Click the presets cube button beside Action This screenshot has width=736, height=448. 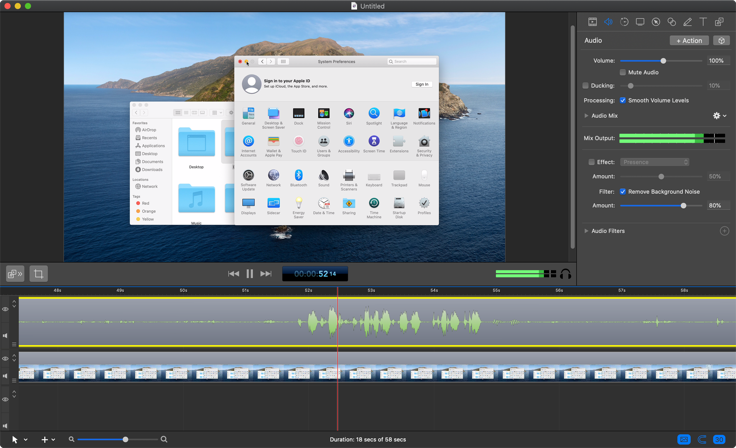click(721, 40)
